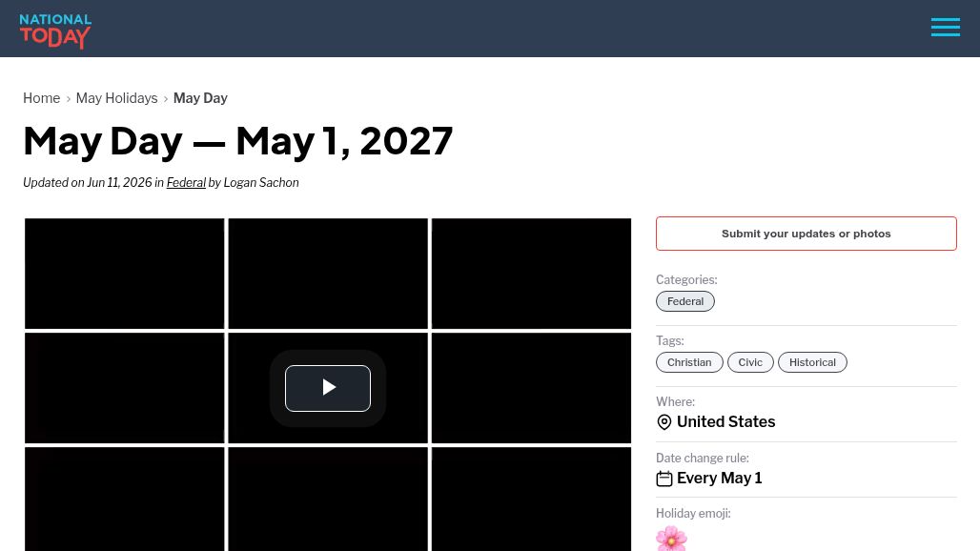Select the Christian tag
Image resolution: width=980 pixels, height=551 pixels.
[x=689, y=362]
